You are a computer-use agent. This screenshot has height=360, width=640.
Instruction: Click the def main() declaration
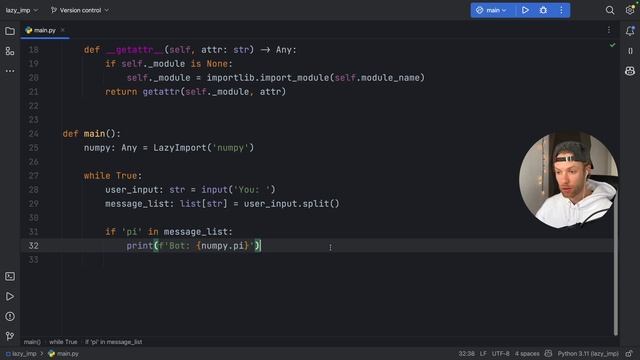(x=91, y=134)
